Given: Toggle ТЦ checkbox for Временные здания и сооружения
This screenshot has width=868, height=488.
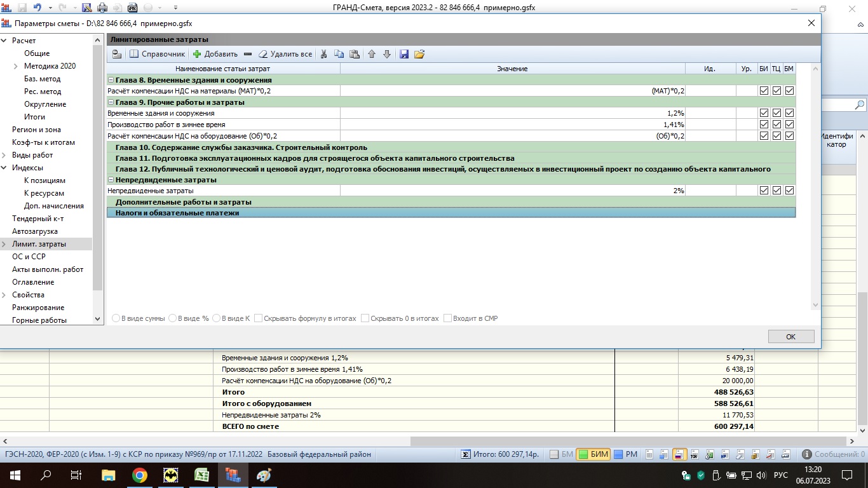Looking at the screenshot, I should click(776, 113).
